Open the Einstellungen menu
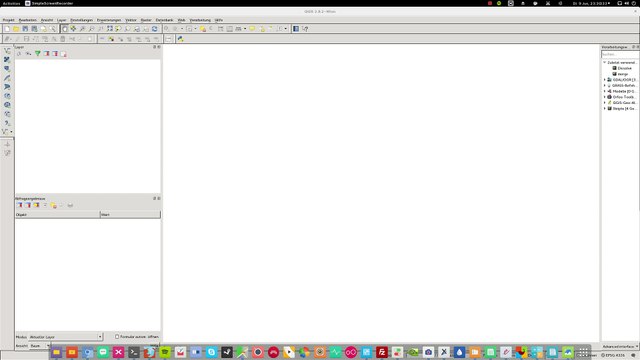This screenshot has width=640, height=360. tap(81, 20)
